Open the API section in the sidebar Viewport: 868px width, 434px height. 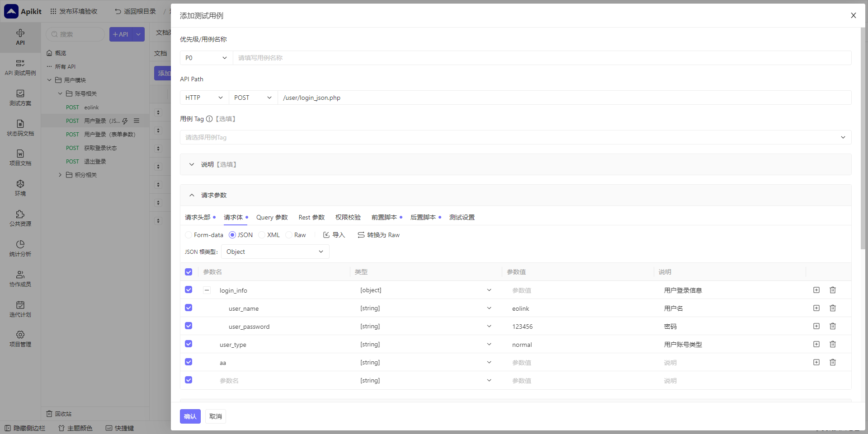[20, 37]
